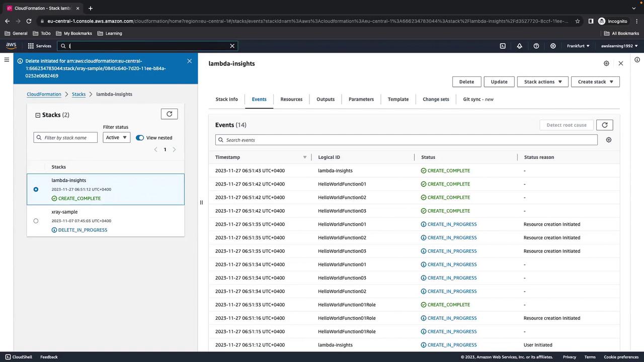The image size is (644, 362).
Task: Sort by the Logical ID column header
Action: 329,157
